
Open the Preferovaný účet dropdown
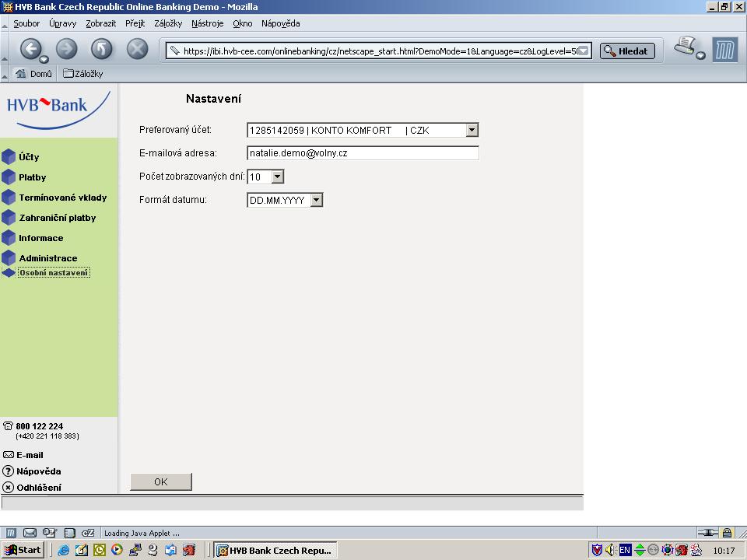(x=472, y=130)
